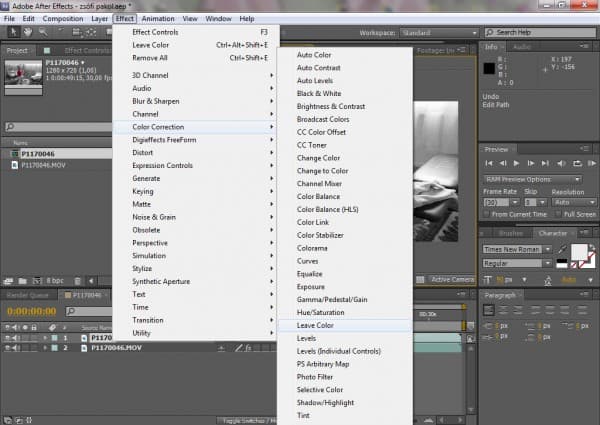Enable From Current Time checkbox
The width and height of the screenshot is (600, 425).
point(487,214)
